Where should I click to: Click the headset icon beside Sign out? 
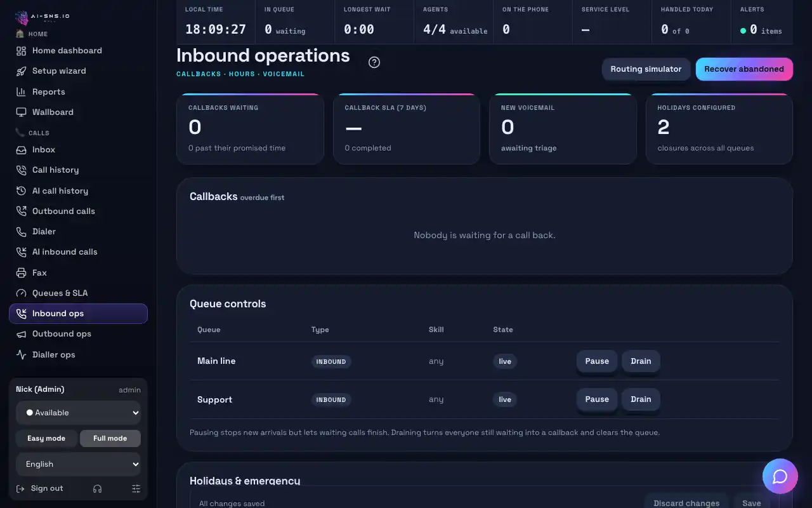click(x=97, y=488)
